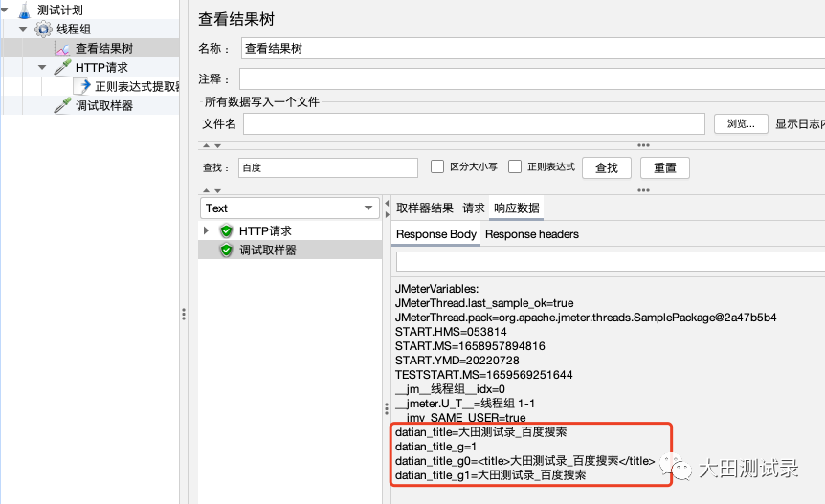This screenshot has width=825, height=504.
Task: Click the line datian_title=大田测试录_百度搜索
Action: click(x=480, y=432)
